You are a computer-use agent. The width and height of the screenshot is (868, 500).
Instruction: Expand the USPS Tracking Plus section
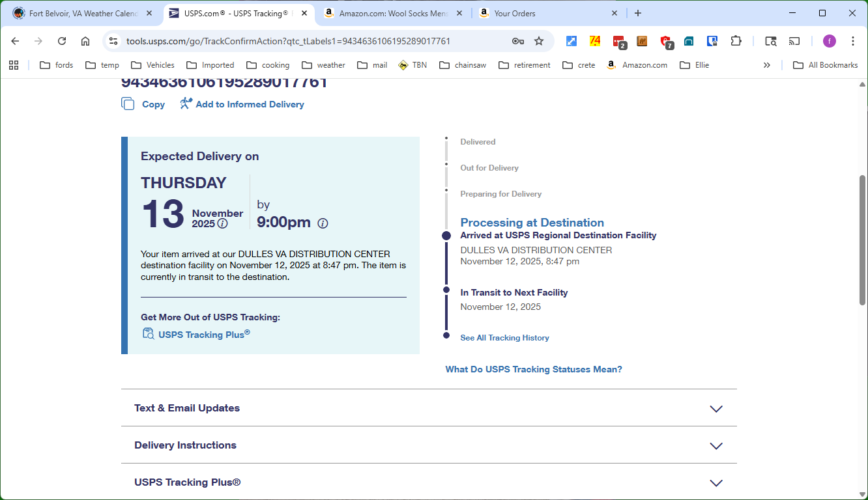coord(716,482)
